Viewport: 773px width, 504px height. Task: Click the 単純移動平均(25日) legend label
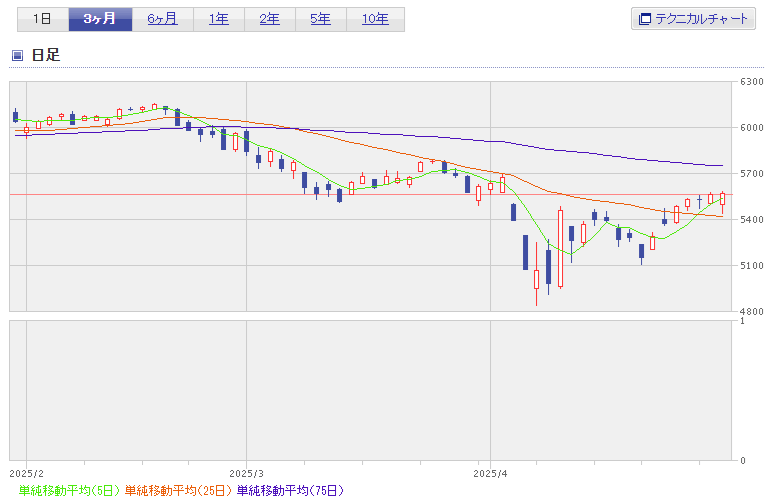point(178,491)
